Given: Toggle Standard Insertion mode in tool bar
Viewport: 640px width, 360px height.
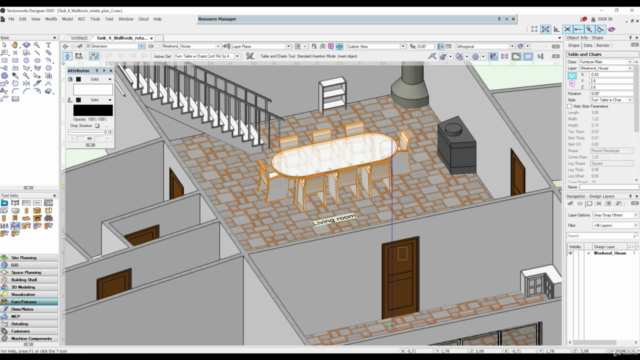Looking at the screenshot, I should [68, 56].
